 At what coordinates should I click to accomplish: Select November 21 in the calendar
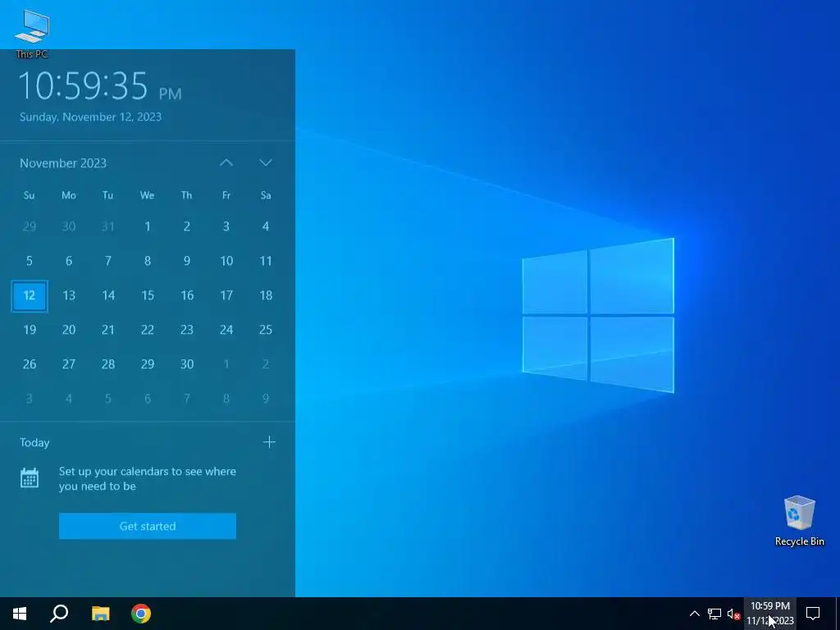pyautogui.click(x=108, y=330)
